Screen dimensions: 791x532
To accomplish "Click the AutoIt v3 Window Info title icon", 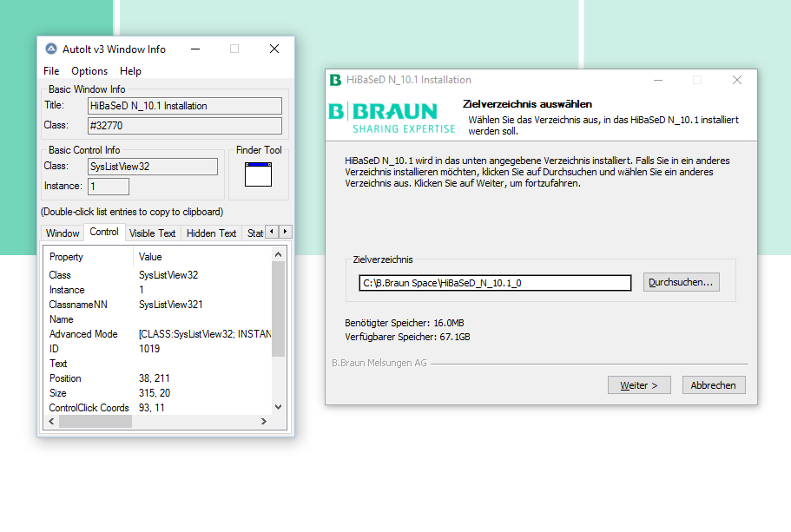I will (x=51, y=49).
